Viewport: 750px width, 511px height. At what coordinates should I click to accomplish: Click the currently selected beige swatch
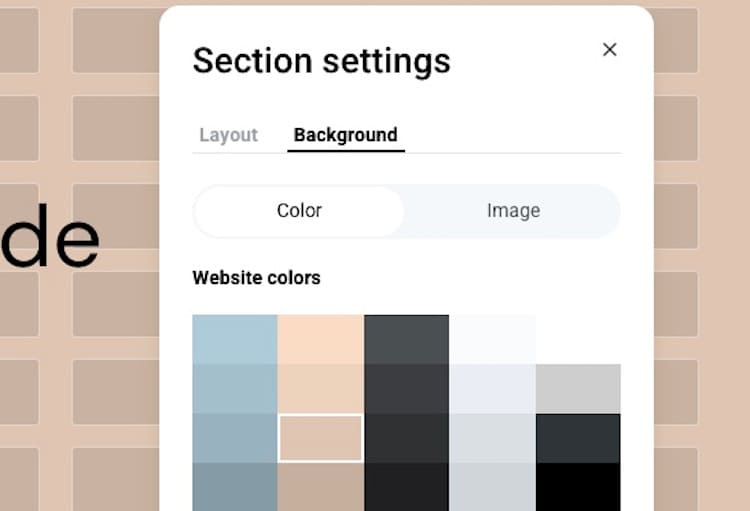click(x=320, y=438)
